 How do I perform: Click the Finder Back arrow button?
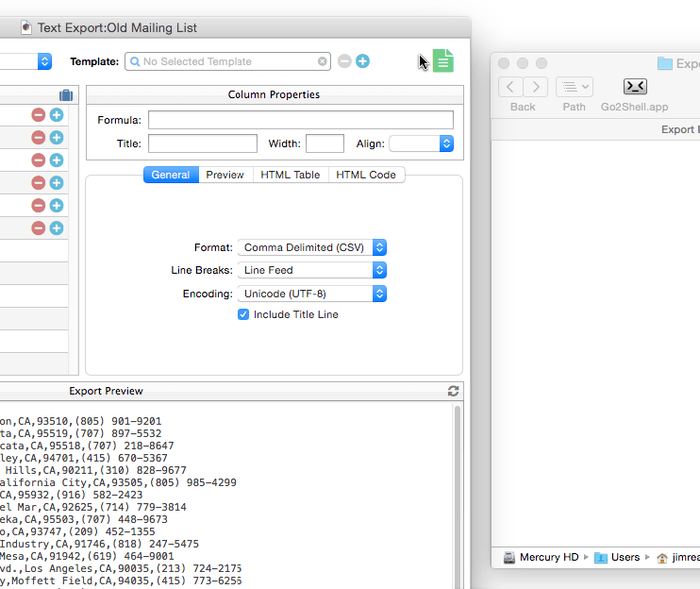(x=510, y=87)
